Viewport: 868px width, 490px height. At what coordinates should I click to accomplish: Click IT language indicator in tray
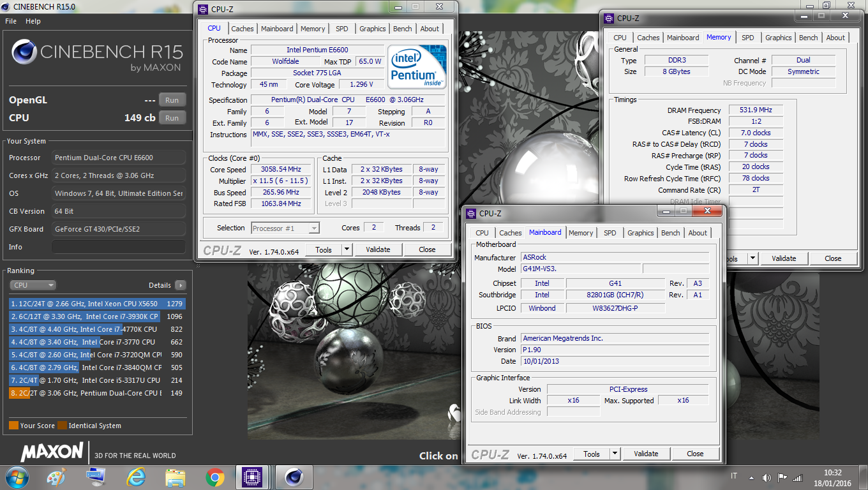click(x=735, y=477)
